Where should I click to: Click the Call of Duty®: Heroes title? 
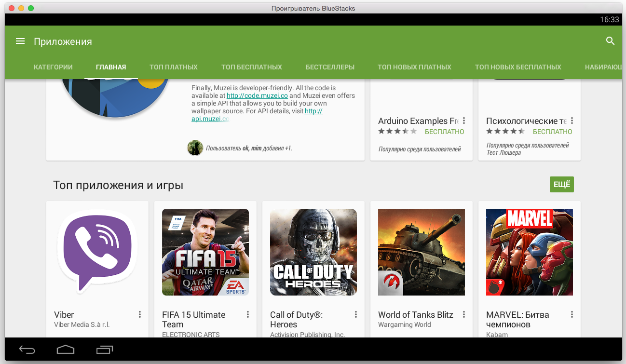[297, 320]
